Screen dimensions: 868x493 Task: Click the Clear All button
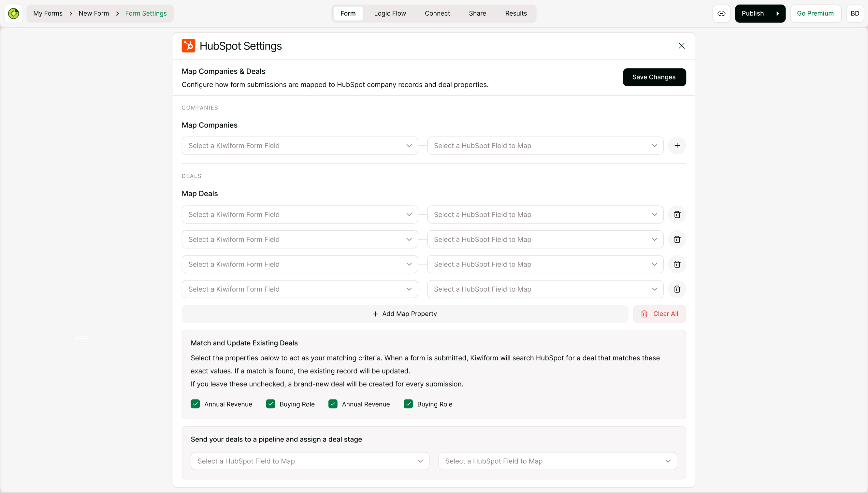tap(659, 314)
